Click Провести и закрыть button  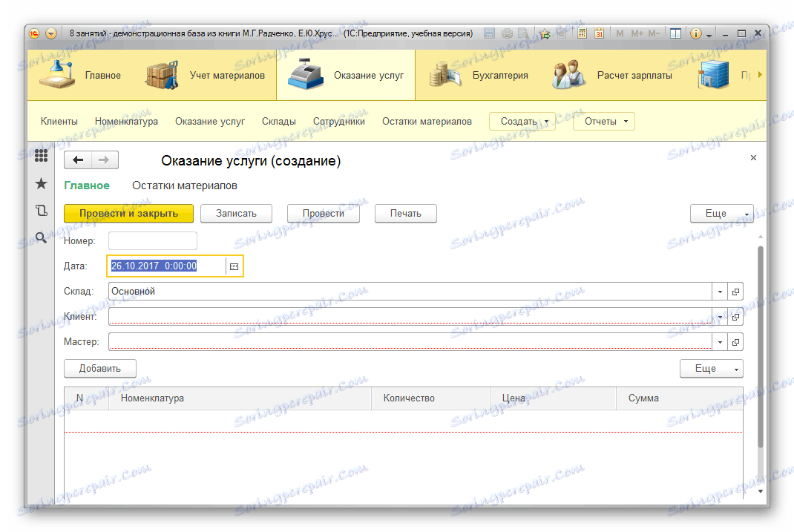tap(128, 214)
